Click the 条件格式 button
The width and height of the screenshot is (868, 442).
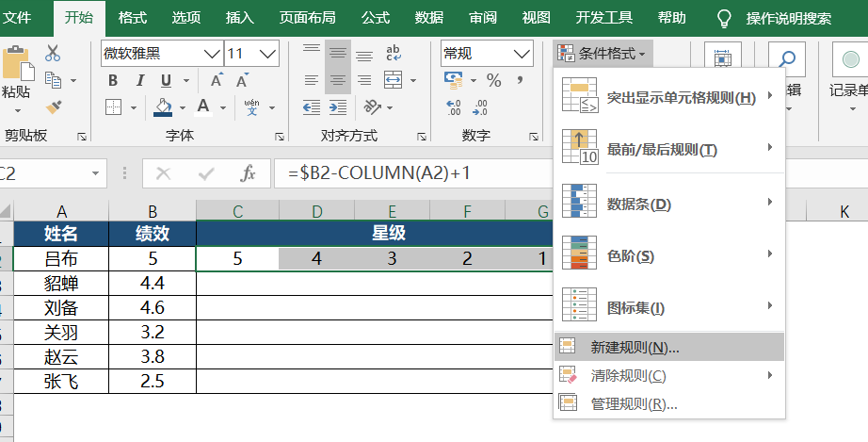[x=603, y=54]
